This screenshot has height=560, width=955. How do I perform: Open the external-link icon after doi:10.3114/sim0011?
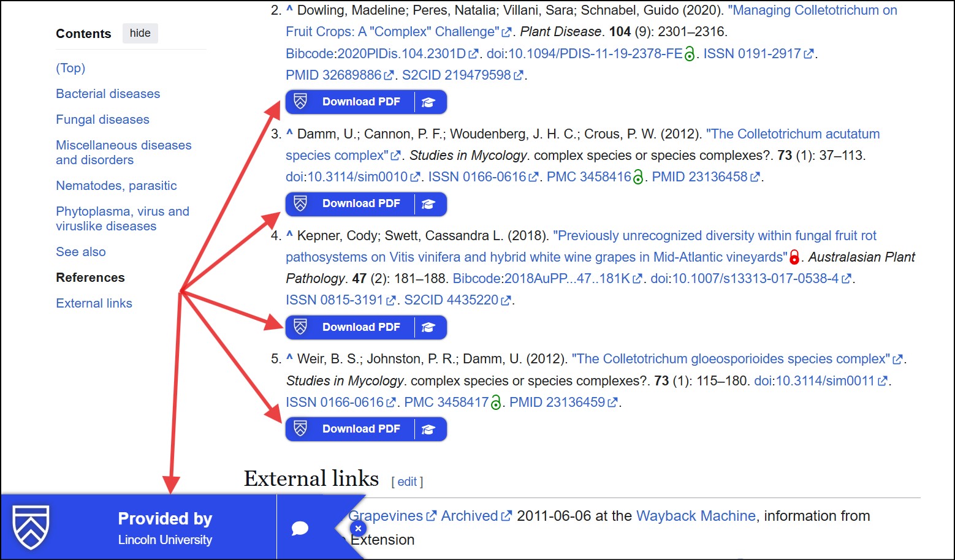point(883,380)
